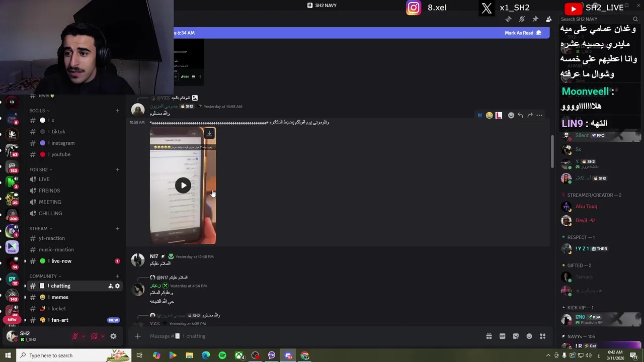Open the sticker picker
Viewport: 644px width, 362px height.
coord(516,336)
